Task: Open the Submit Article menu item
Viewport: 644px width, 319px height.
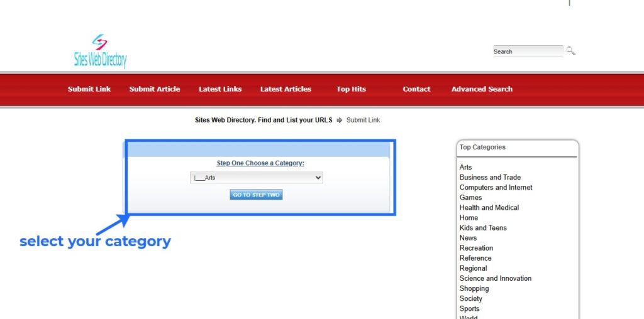Action: click(x=155, y=89)
